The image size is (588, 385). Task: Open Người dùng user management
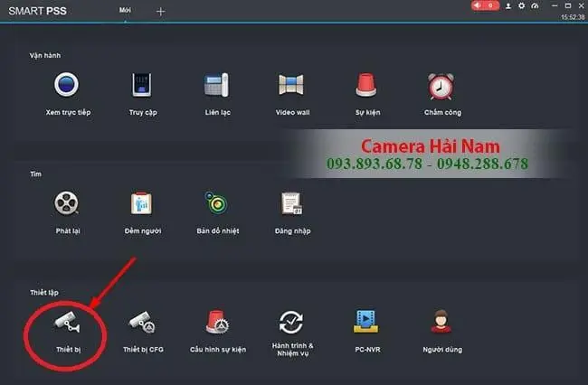441,322
